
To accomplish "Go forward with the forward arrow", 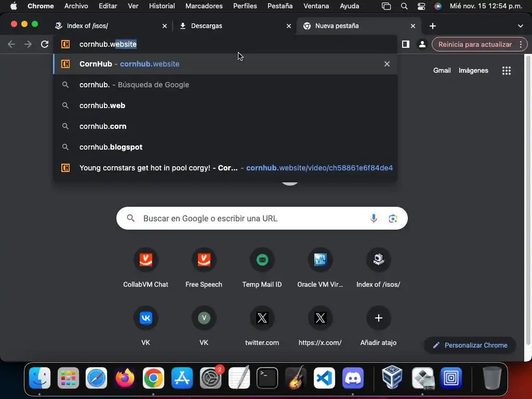I will pyautogui.click(x=28, y=44).
